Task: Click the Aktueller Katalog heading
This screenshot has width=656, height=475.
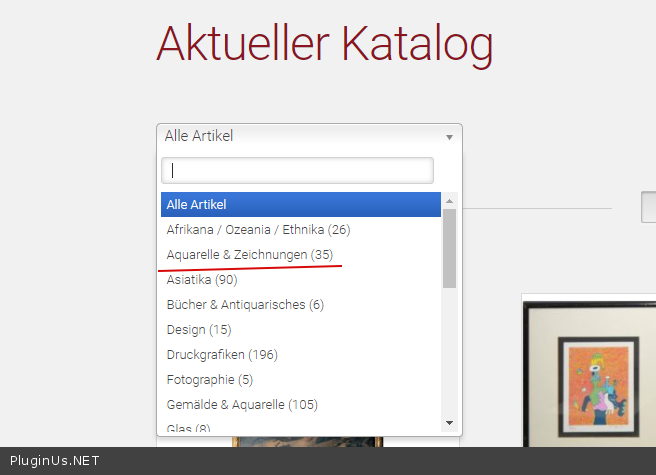Action: 325,45
